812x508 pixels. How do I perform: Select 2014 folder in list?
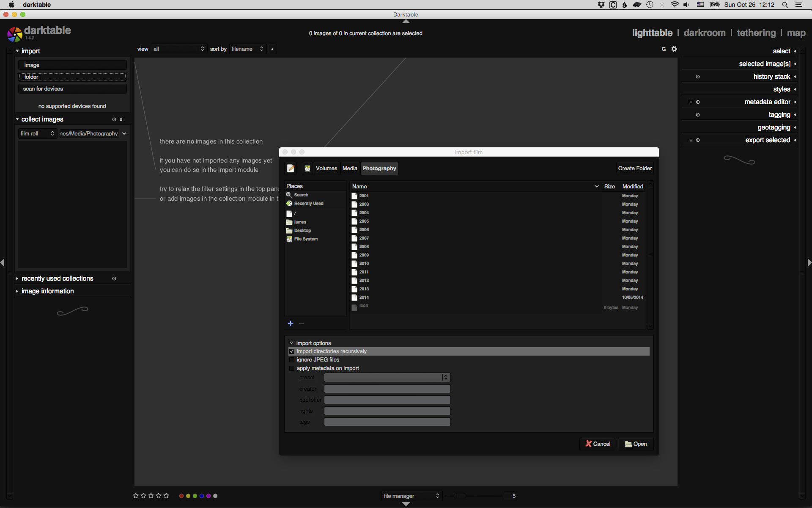coord(497,297)
